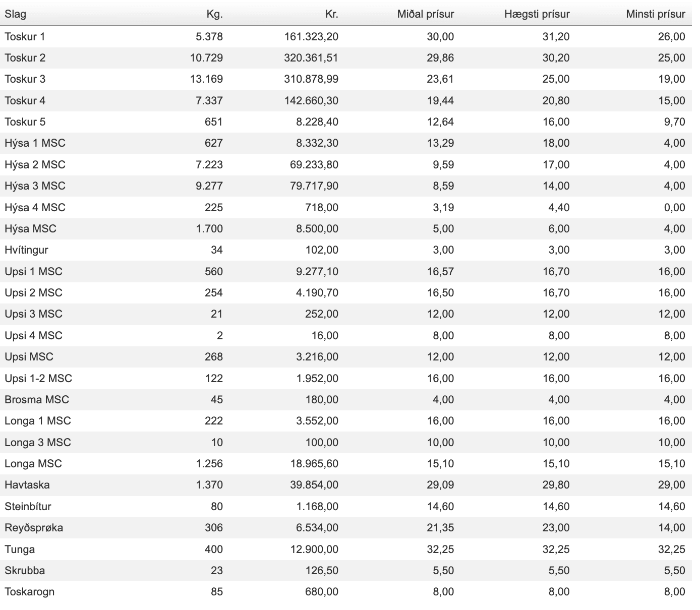Click the Minsti prísur column header

tap(655, 14)
